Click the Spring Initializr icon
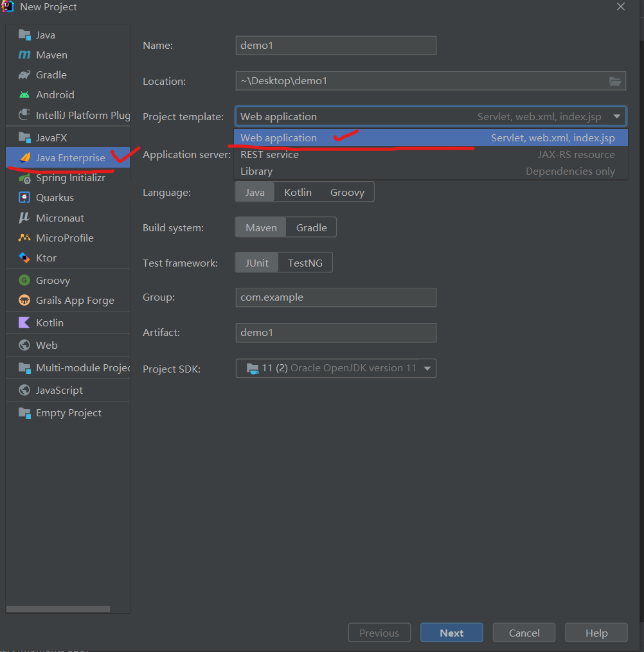This screenshot has width=644, height=652. point(24,178)
